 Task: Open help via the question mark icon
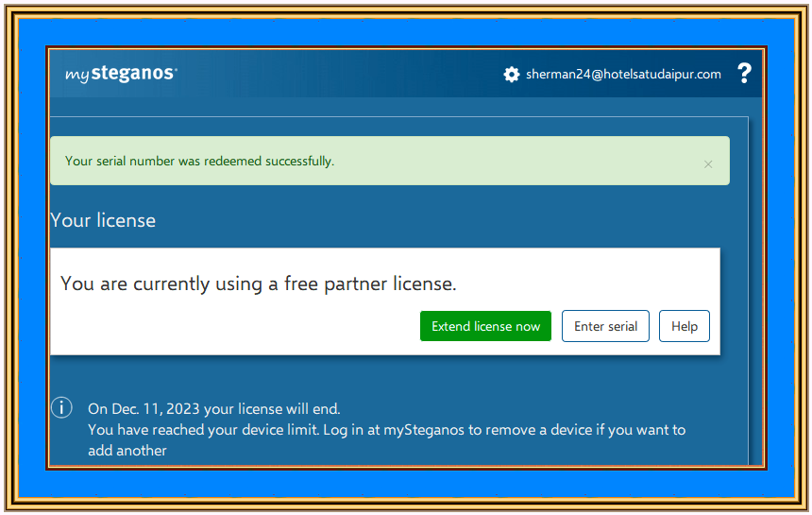pyautogui.click(x=744, y=73)
